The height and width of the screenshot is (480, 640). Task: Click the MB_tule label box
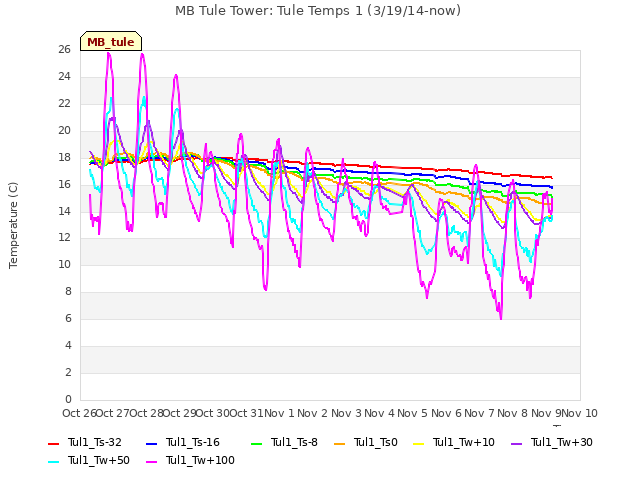click(111, 41)
